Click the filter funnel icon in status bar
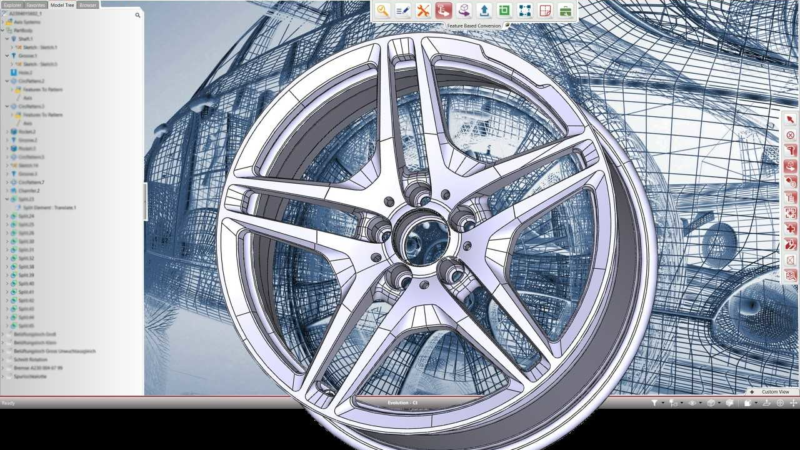This screenshot has width=800, height=450. click(655, 403)
